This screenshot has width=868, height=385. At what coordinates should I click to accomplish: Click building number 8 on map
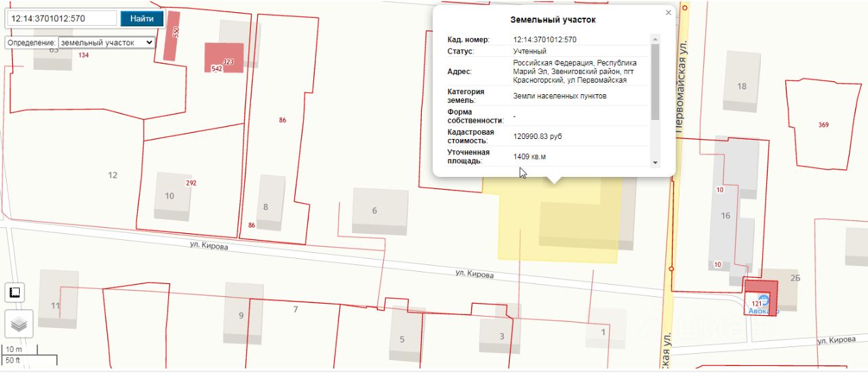point(266,207)
